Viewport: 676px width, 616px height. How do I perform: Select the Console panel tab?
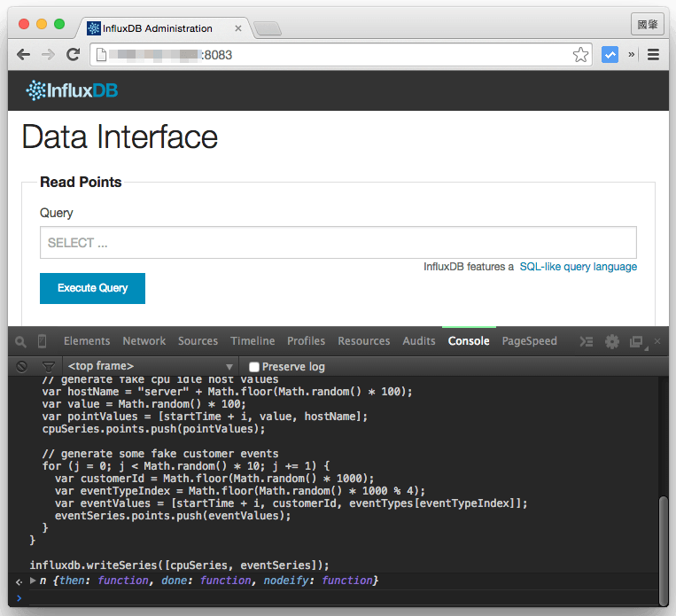click(469, 341)
